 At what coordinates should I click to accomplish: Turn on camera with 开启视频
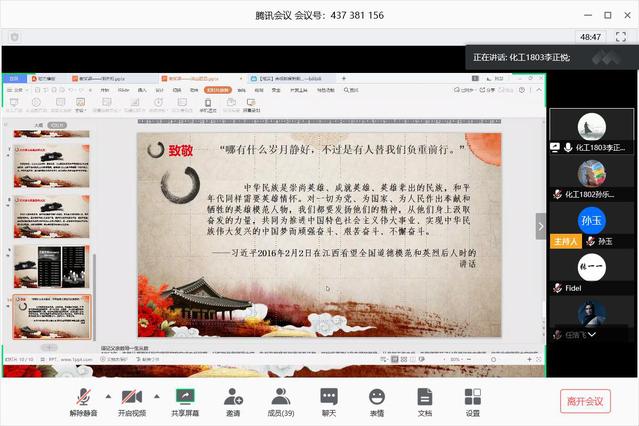(x=132, y=401)
